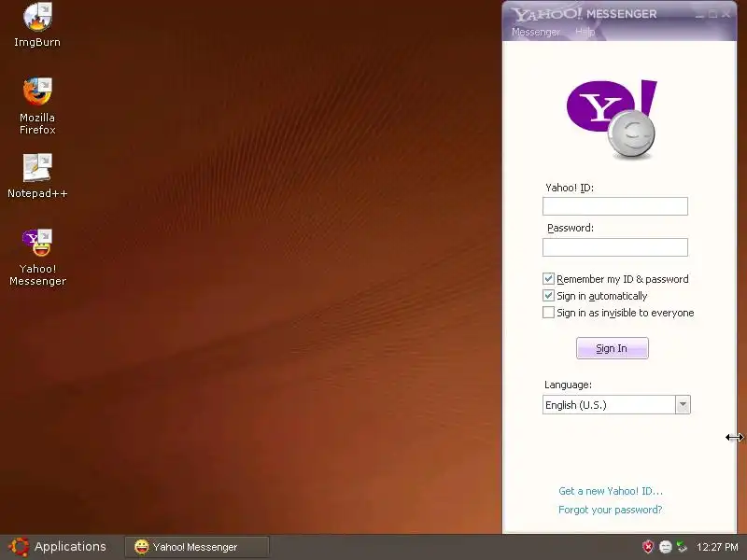Uncheck Remember my ID & password
747x560 pixels.
(548, 278)
